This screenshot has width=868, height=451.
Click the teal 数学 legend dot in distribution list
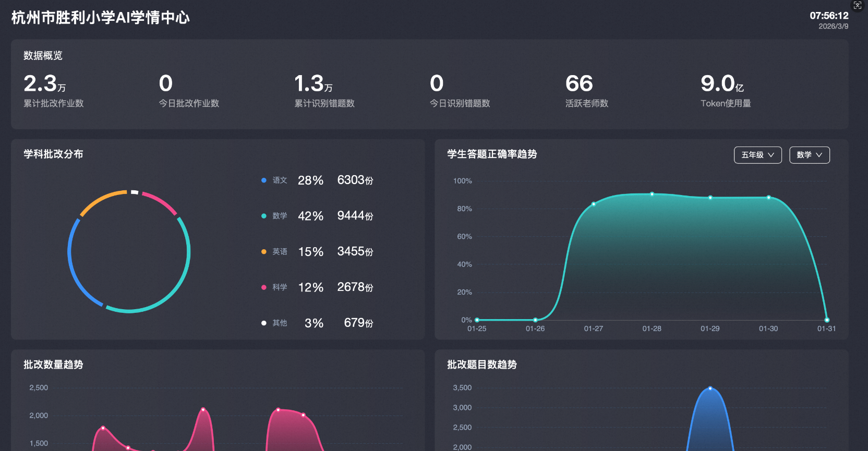tap(264, 216)
